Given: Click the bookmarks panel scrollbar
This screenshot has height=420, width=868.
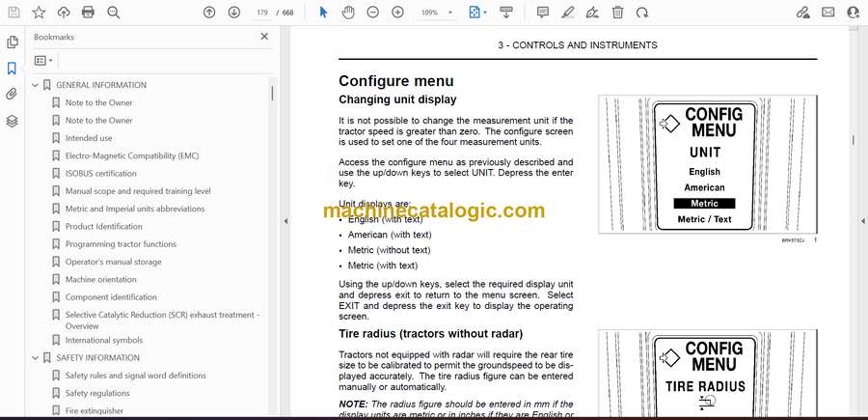Looking at the screenshot, I should (x=272, y=93).
